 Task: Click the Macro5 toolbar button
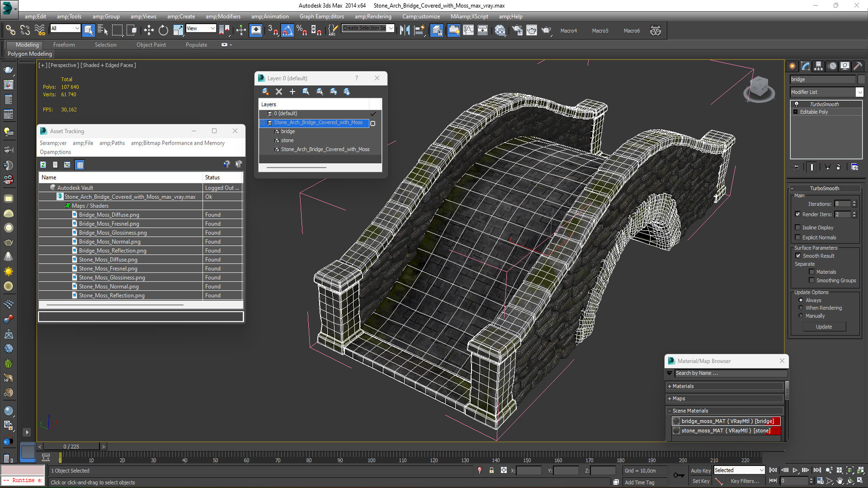600,31
